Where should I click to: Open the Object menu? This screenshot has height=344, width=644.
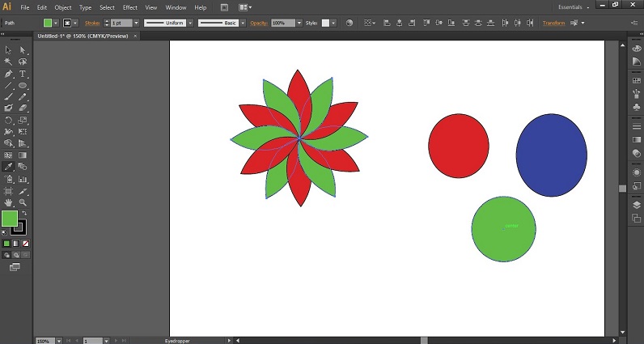(63, 7)
